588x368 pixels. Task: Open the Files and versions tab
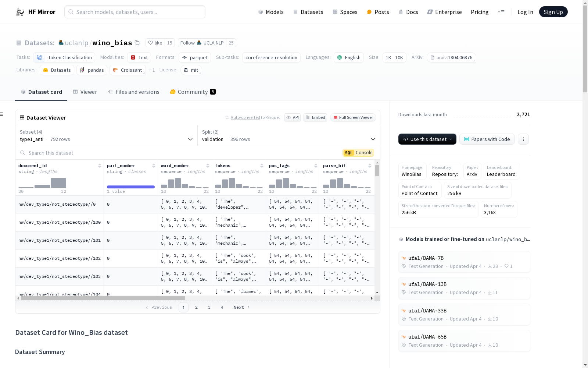[x=133, y=92]
